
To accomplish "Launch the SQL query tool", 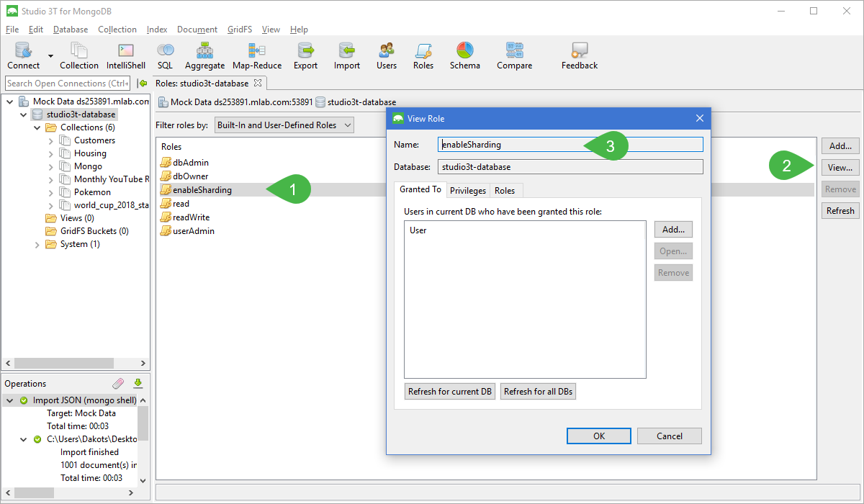I will click(165, 55).
